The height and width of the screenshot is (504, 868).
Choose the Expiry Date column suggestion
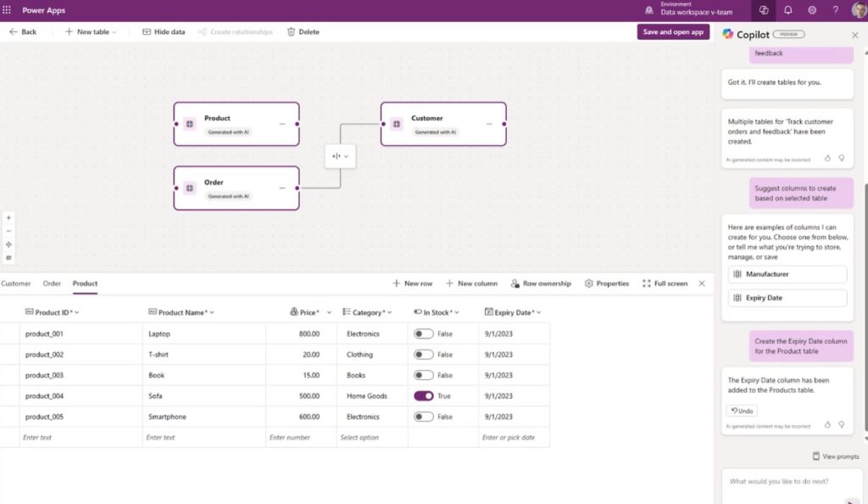coord(787,298)
